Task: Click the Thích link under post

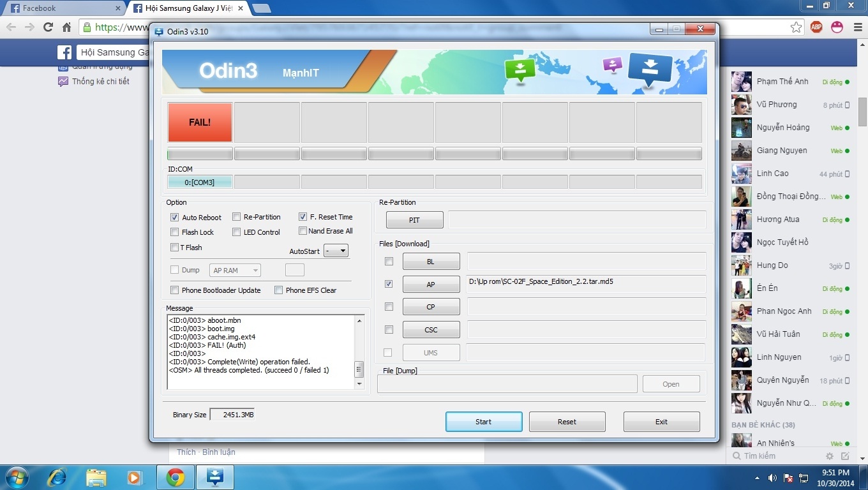Action: point(186,452)
